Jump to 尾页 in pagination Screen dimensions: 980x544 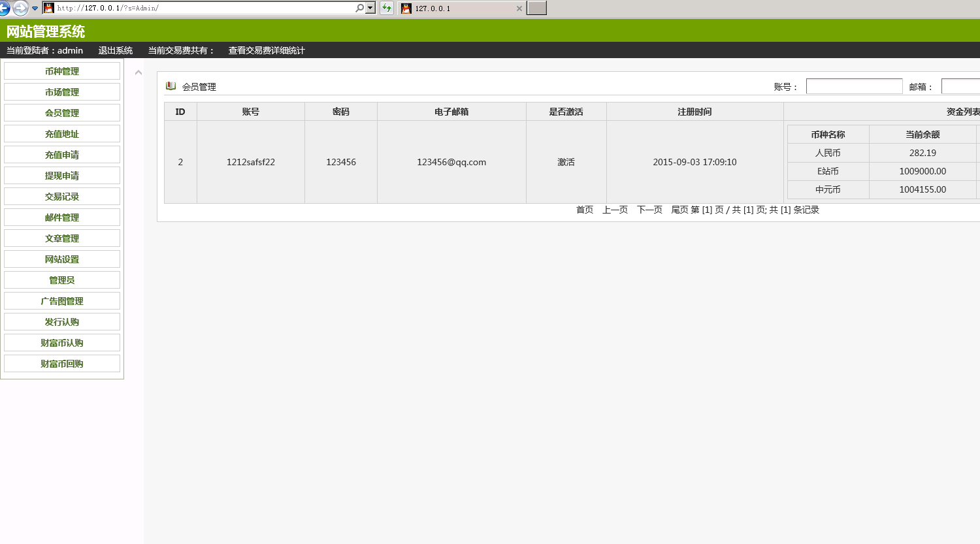679,210
